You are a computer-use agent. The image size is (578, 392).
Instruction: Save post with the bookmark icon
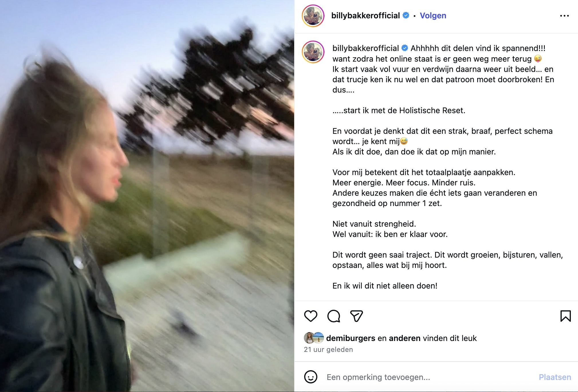pos(565,316)
